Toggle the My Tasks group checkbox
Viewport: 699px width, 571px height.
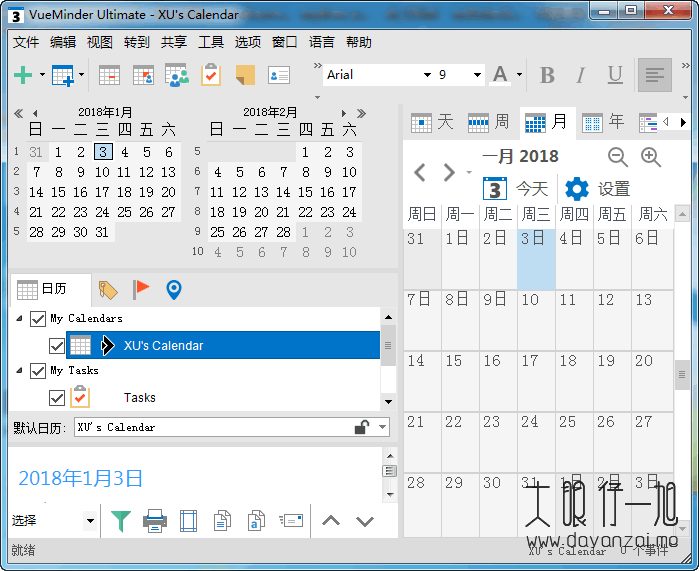(38, 371)
